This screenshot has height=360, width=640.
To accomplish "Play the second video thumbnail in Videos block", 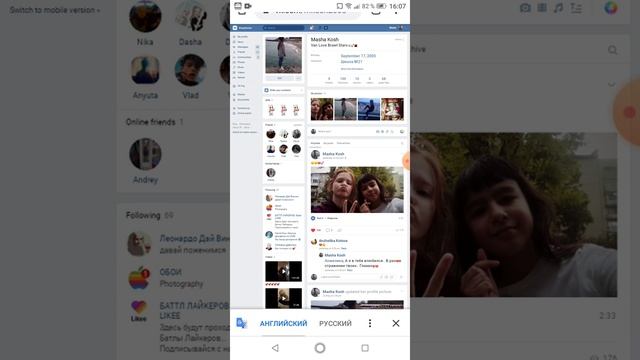I will (283, 298).
